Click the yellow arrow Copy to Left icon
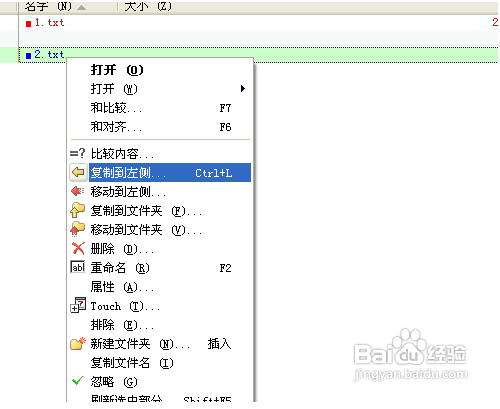 point(78,172)
